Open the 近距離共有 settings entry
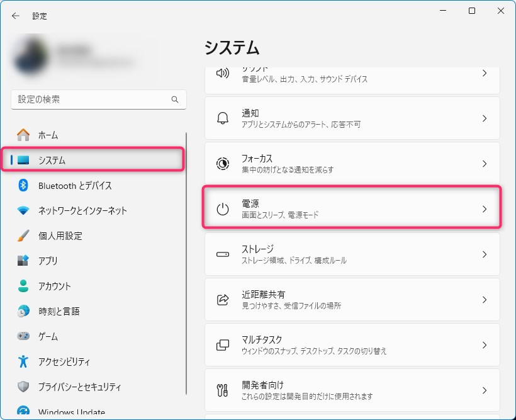This screenshot has width=516, height=420. point(351,300)
